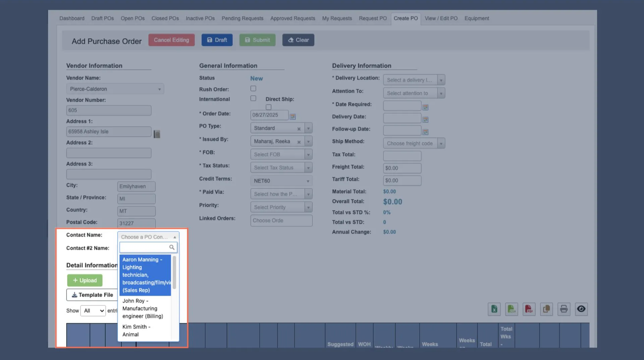Select John Roy Manufacturing engineer option
644x360 pixels.
[x=145, y=309]
